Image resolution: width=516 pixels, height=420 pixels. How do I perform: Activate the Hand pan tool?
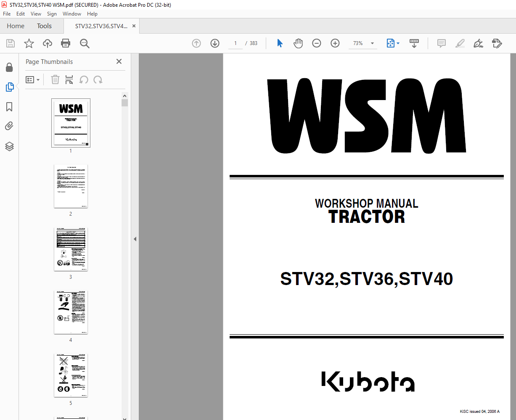(298, 43)
